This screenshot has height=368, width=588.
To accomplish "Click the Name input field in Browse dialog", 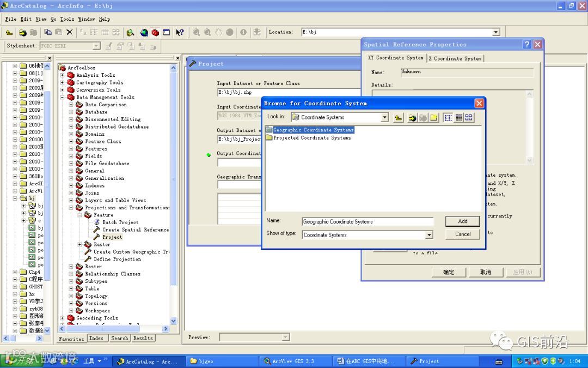I will pos(367,221).
